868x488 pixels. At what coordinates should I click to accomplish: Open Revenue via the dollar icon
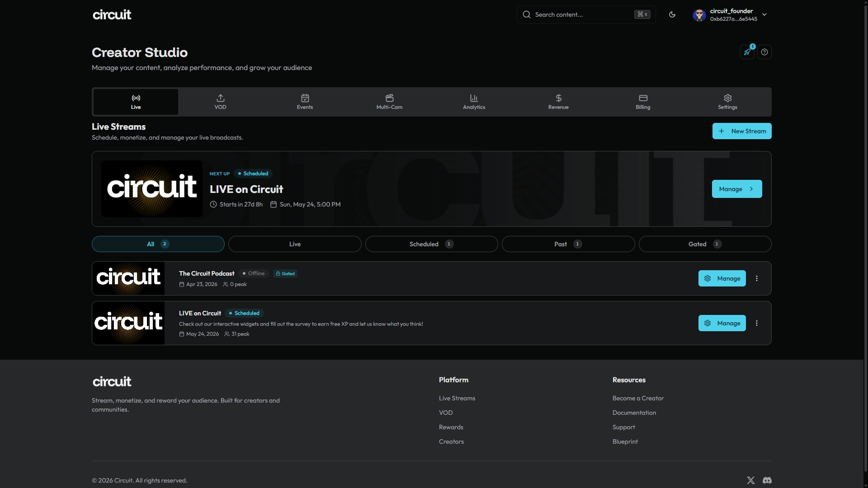(558, 102)
